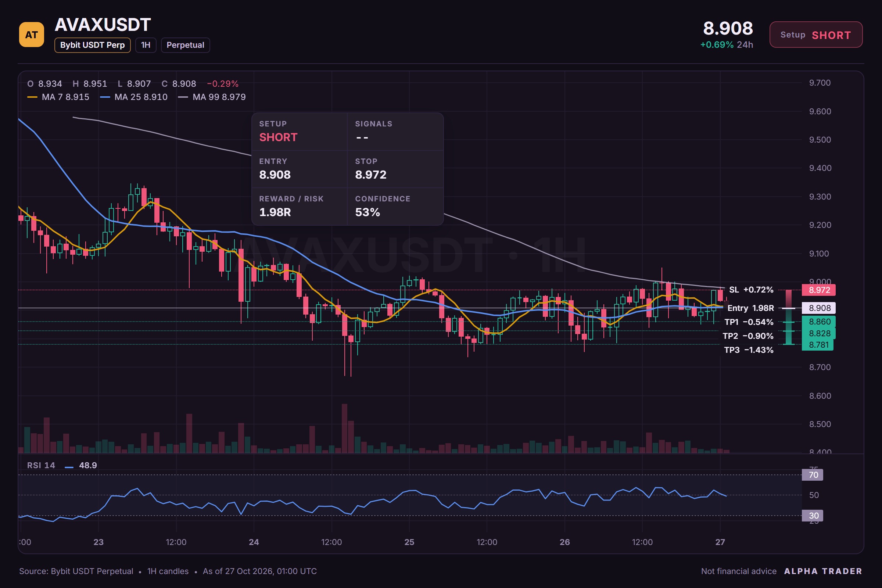This screenshot has width=882, height=588.
Task: Click the ENTRY 8.908 cell in setup card
Action: (299, 169)
